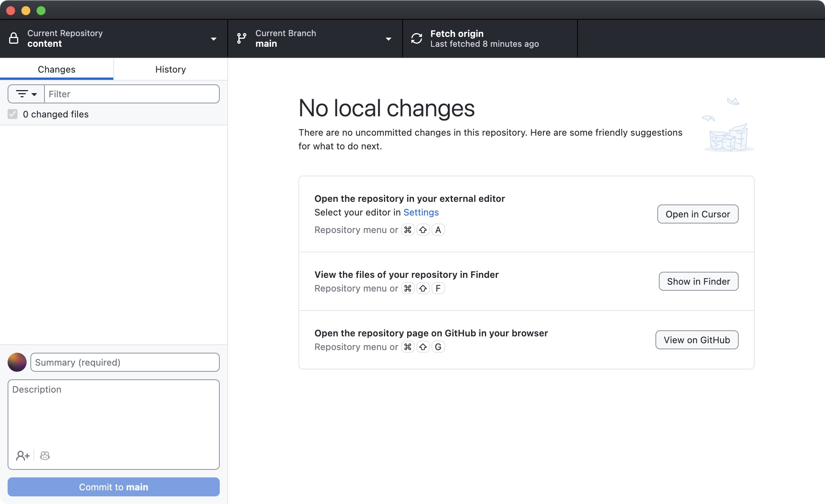This screenshot has width=825, height=504.
Task: Click your avatar next to the Summary field
Action: [17, 362]
